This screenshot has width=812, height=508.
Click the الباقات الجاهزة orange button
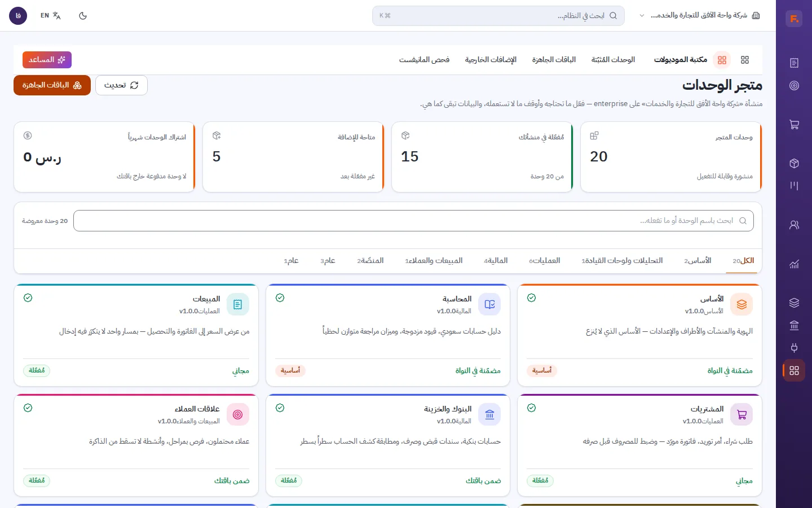click(x=52, y=85)
